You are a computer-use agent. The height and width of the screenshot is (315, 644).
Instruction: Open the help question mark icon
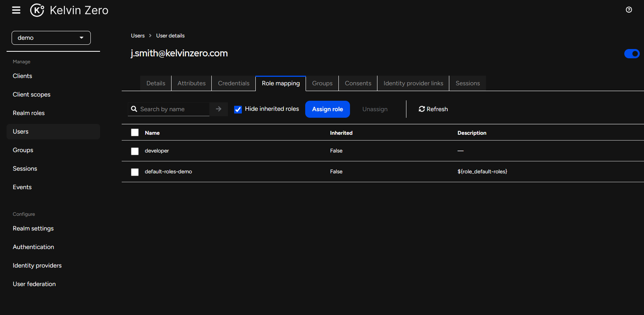629,10
